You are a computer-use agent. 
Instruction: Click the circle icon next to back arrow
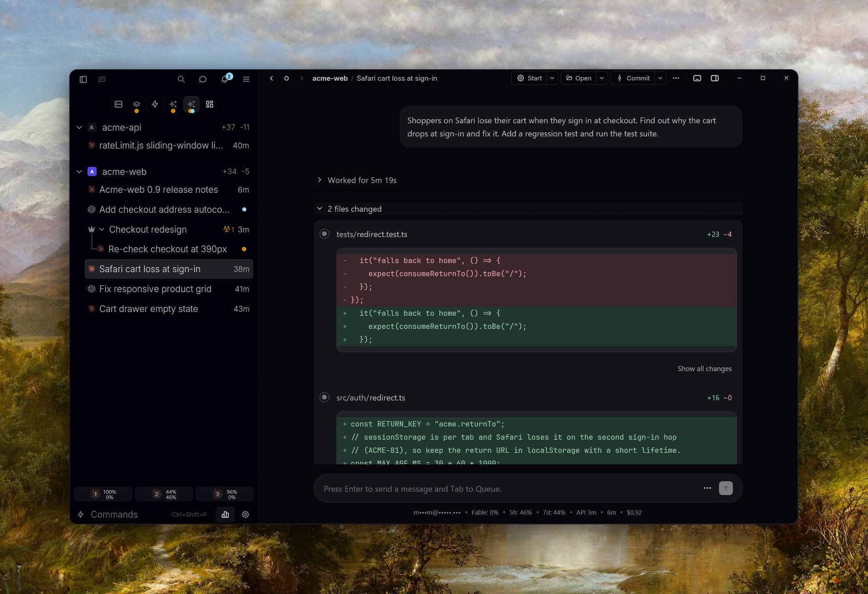(286, 78)
